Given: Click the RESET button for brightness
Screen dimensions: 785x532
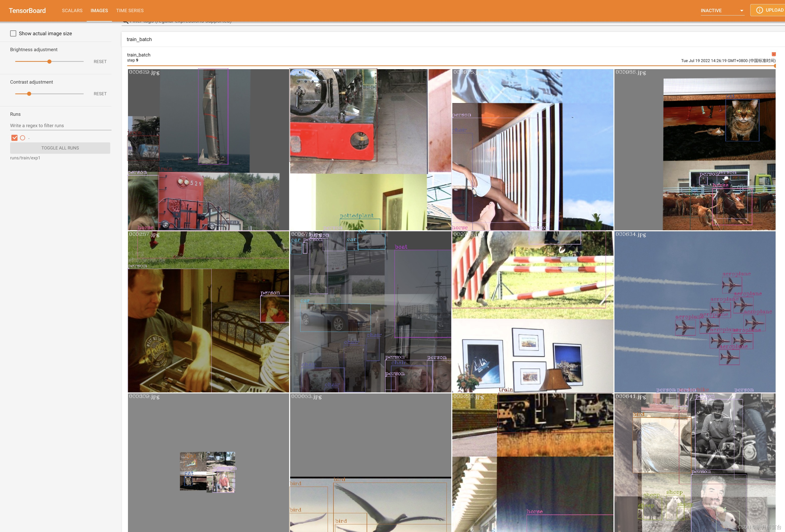Looking at the screenshot, I should coord(100,61).
